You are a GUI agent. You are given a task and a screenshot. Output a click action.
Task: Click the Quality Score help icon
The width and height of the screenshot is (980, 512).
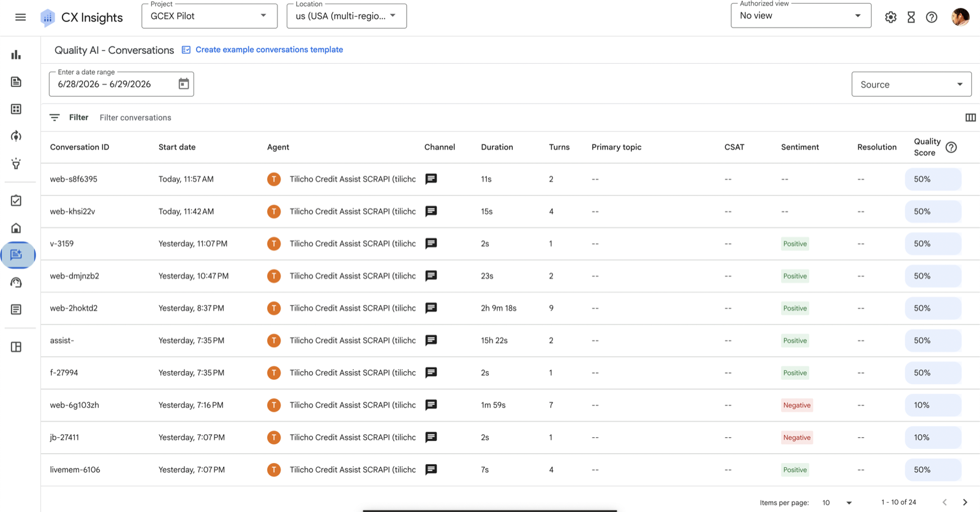[x=951, y=147]
